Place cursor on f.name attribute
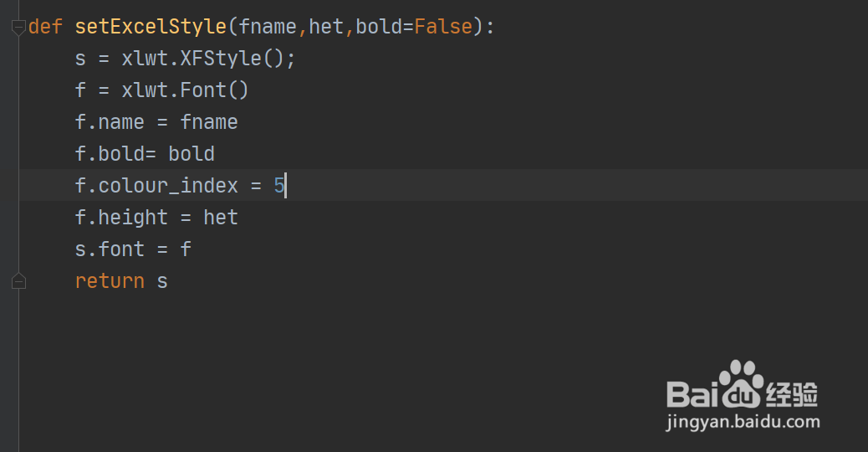Screen dimensions: 868x452 tap(110, 122)
